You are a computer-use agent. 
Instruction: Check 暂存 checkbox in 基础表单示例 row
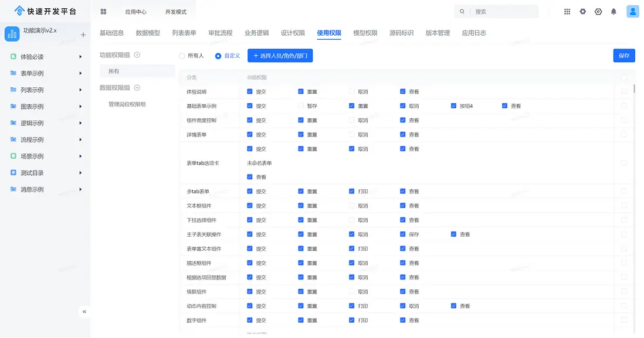(301, 106)
